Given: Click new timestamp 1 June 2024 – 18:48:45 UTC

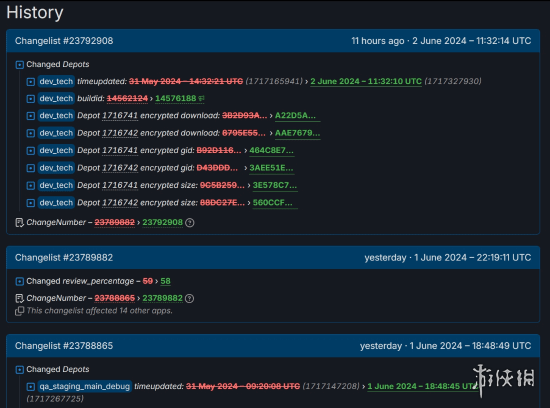Looking at the screenshot, I should click(423, 386).
